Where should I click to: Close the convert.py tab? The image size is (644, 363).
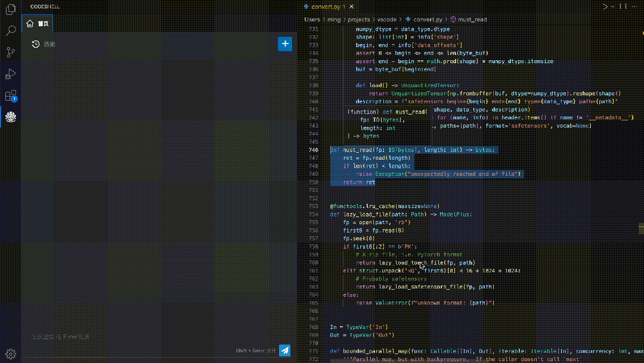[352, 7]
